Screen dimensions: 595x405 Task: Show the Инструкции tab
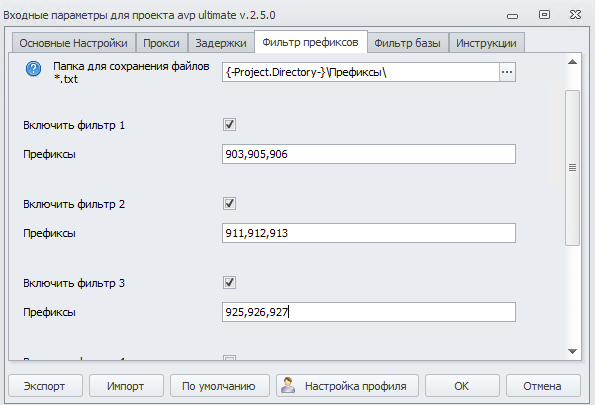click(486, 43)
